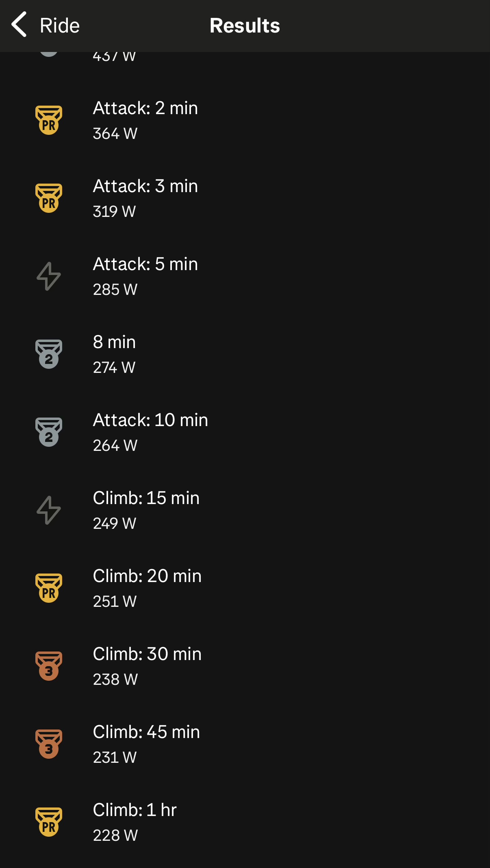This screenshot has height=868, width=490.
Task: Tap the PR medal for Climb: 1 hr
Action: pyautogui.click(x=49, y=822)
